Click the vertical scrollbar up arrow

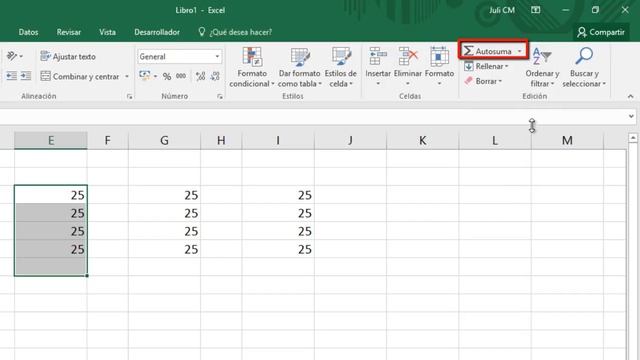pyautogui.click(x=633, y=138)
